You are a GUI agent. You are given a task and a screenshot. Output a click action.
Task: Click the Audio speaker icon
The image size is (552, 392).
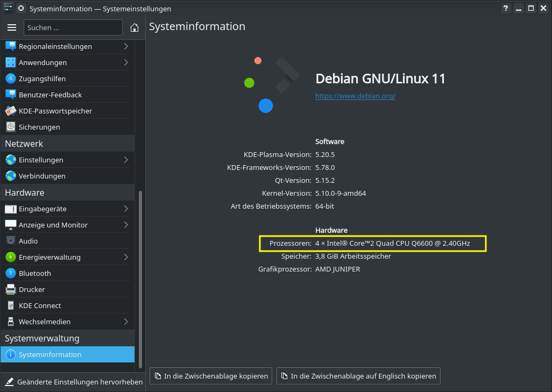pyautogui.click(x=11, y=241)
